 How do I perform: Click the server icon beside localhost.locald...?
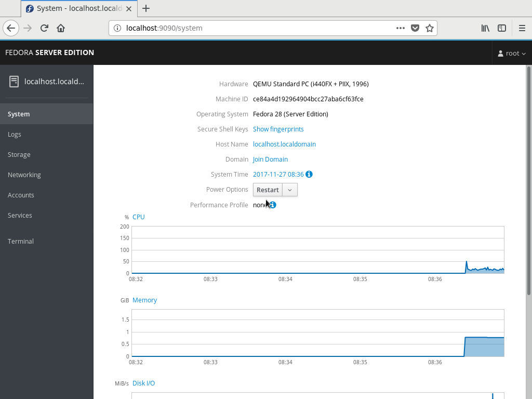(x=14, y=82)
